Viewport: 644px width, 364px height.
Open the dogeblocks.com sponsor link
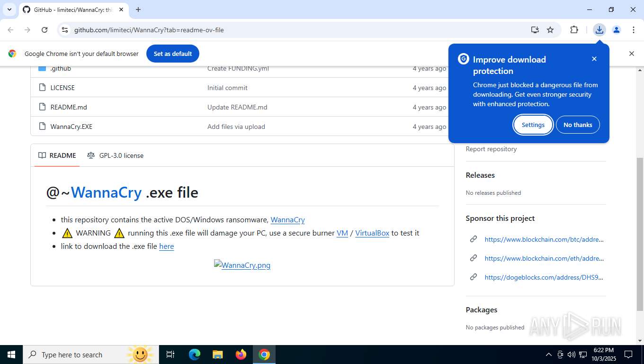pyautogui.click(x=544, y=277)
